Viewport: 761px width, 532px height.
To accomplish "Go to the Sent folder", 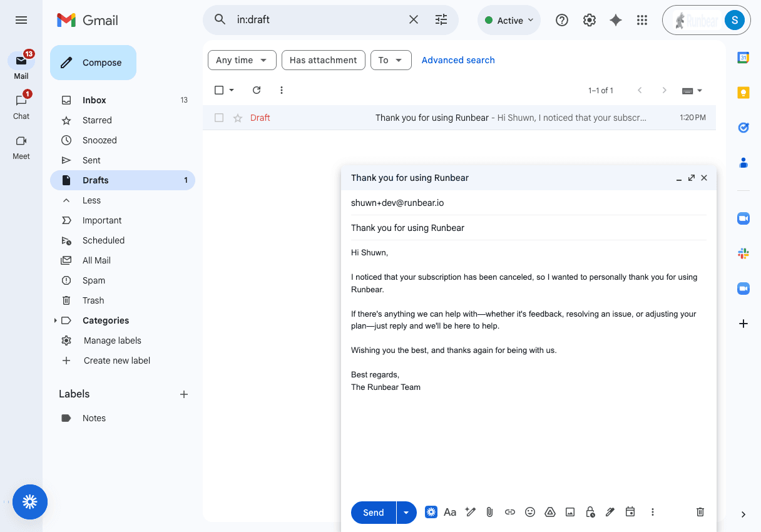I will (x=91, y=160).
